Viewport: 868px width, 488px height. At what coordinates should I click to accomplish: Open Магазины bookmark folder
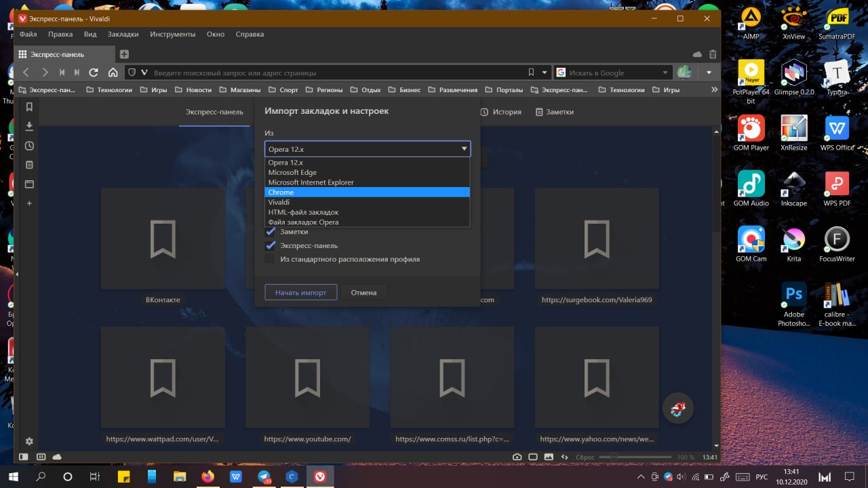[239, 89]
